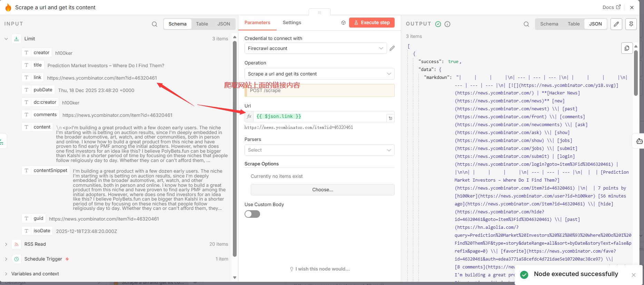
Task: Select the pubDate field pill
Action: click(x=38, y=90)
